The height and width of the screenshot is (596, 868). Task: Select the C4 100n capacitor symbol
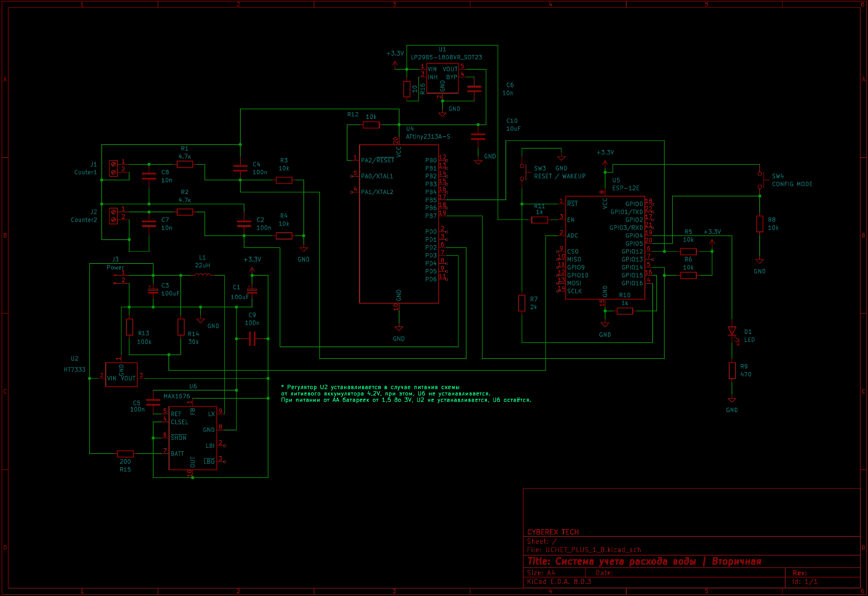click(x=240, y=168)
